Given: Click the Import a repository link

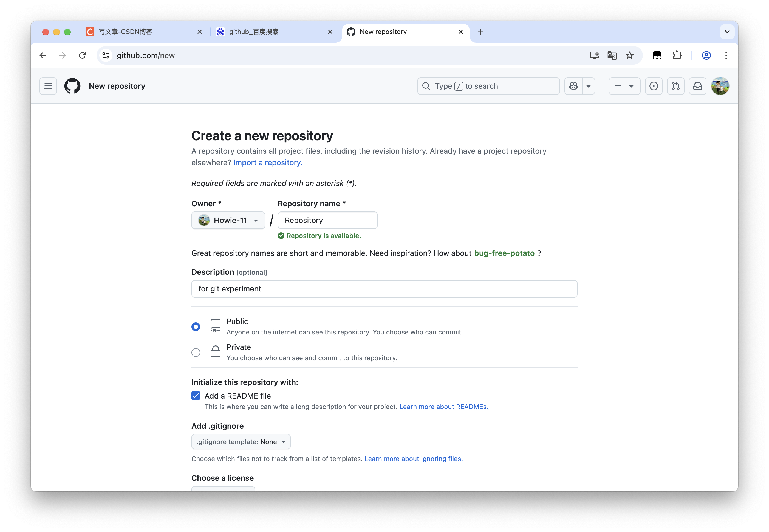Looking at the screenshot, I should tap(268, 162).
